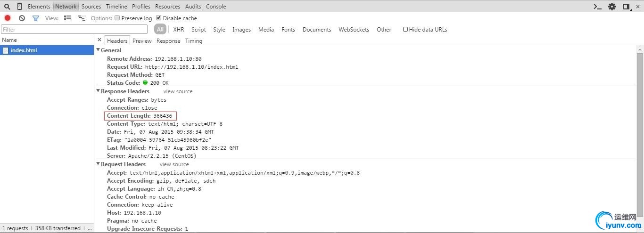
Task: Check the Hide data URLs option
Action: point(405,29)
